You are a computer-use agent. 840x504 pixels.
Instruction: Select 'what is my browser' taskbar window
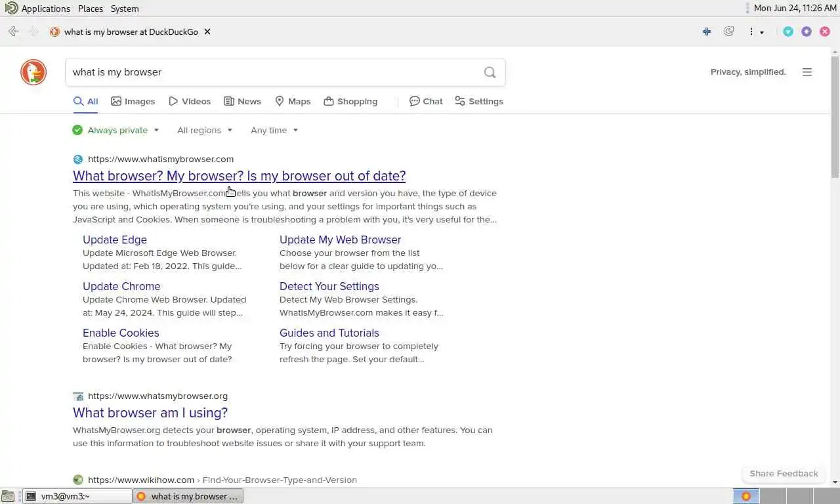click(x=188, y=496)
